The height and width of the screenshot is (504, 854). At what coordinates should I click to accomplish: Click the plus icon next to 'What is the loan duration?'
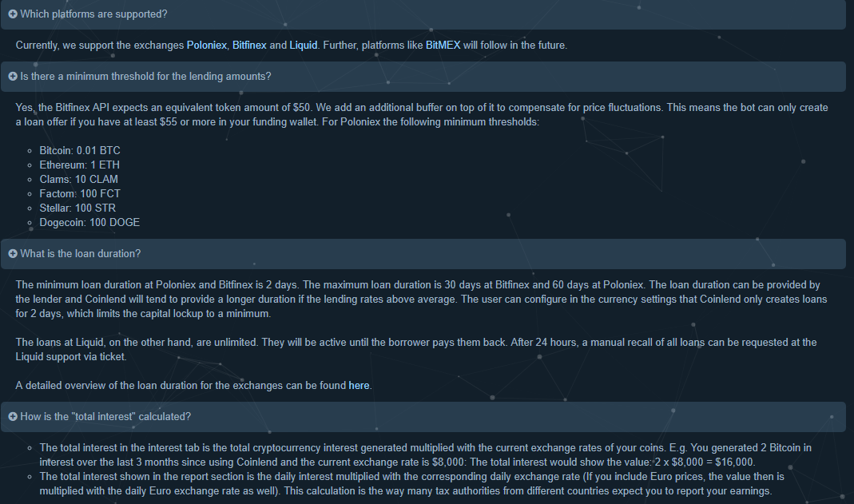[13, 254]
